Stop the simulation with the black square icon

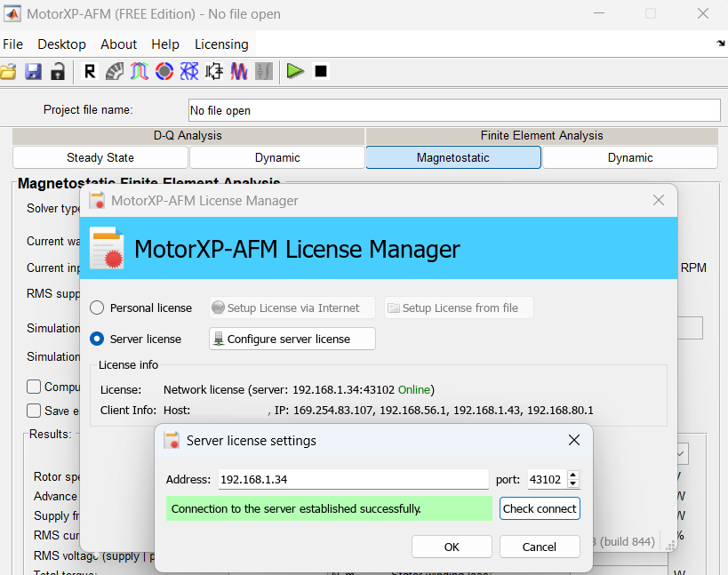320,72
